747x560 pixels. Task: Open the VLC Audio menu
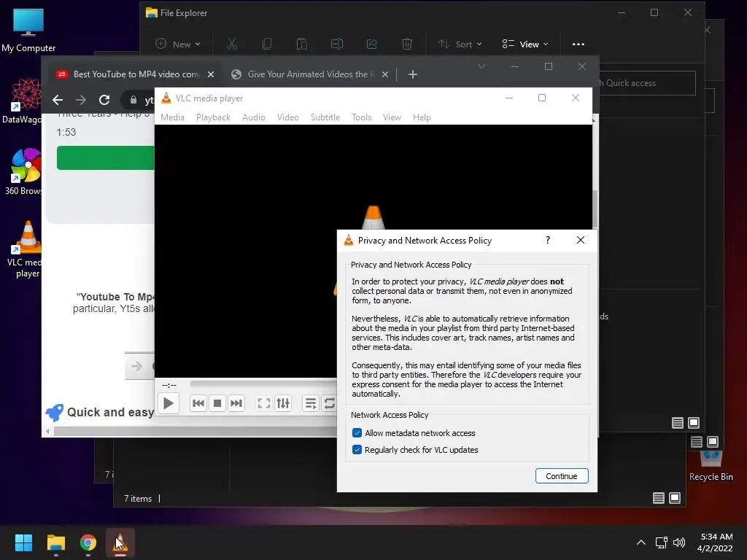click(x=253, y=117)
